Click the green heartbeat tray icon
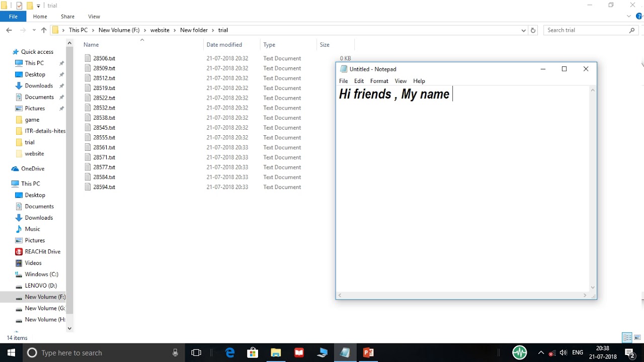 520,352
